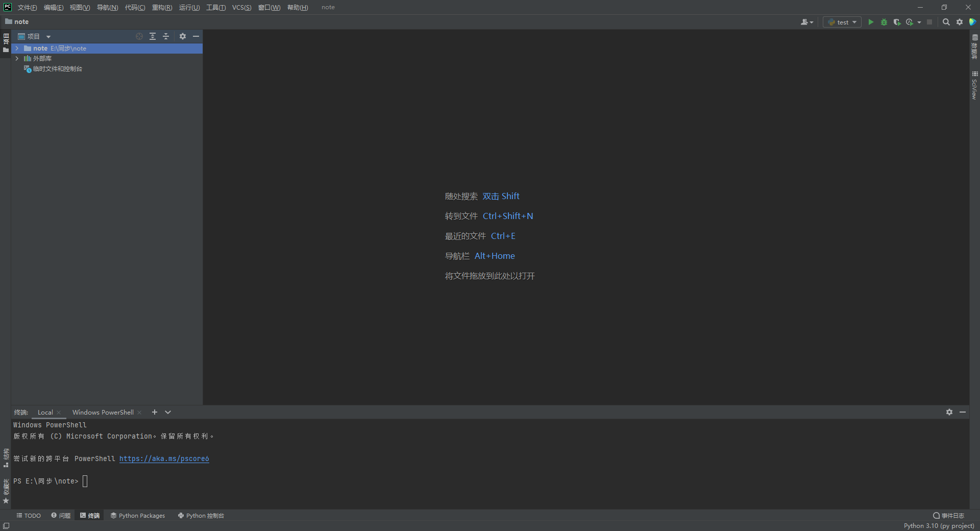Open Search Everywhere magnifier icon
980x531 pixels.
tap(946, 22)
